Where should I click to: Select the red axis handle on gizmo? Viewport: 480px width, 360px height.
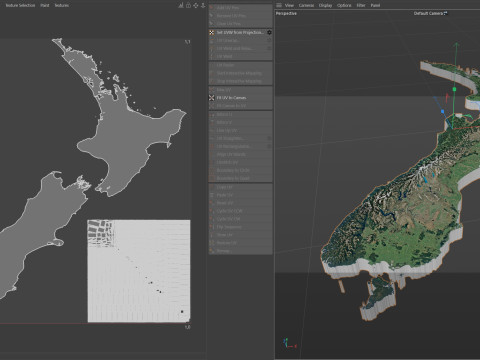pos(447,98)
